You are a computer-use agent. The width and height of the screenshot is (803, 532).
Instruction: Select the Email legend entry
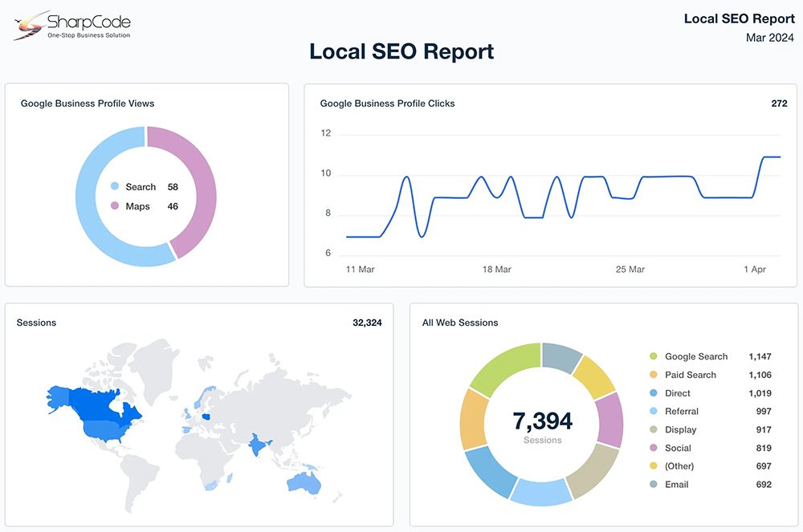click(x=676, y=485)
